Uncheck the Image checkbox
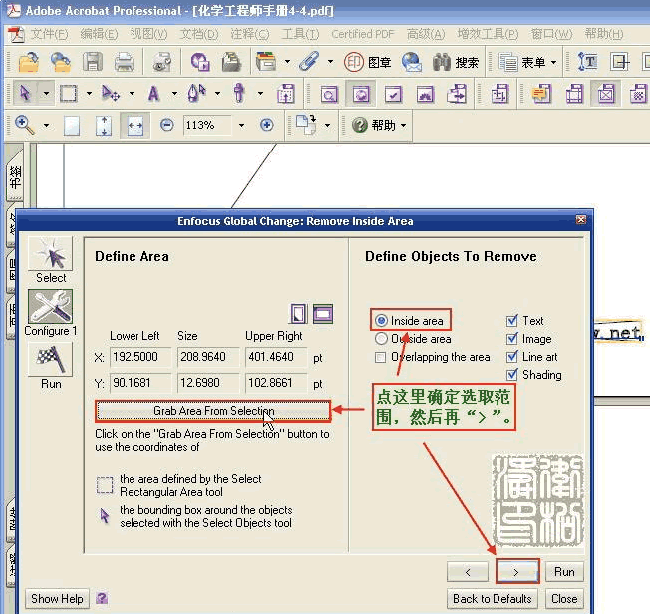650x614 pixels. tap(512, 339)
